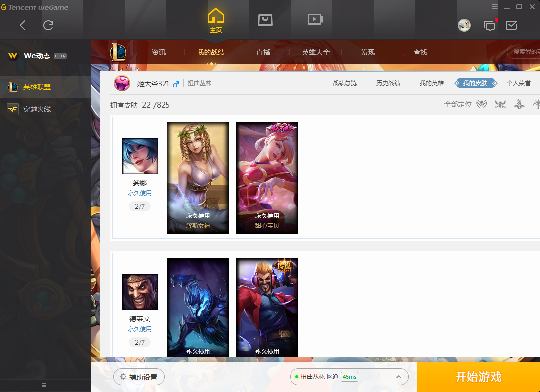This screenshot has width=540, height=392.
Task: Open the 我的战绩 tab
Action: (211, 52)
